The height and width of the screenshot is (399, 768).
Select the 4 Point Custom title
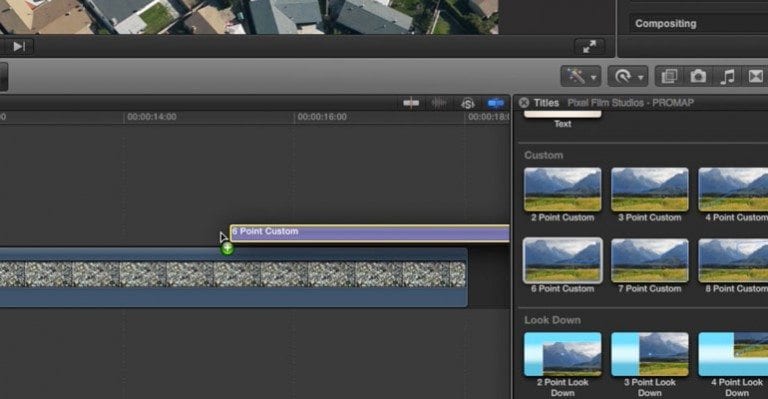(733, 189)
